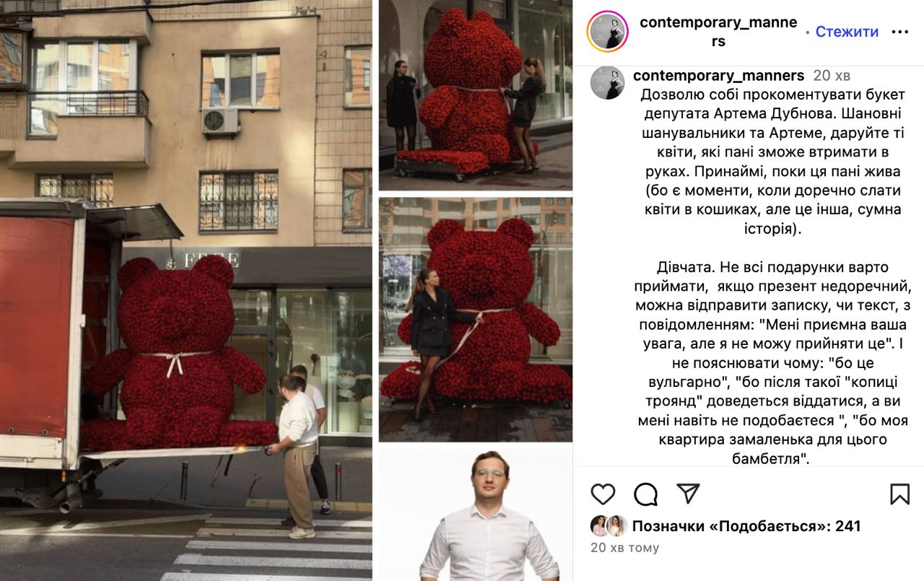Select the photo of the man in a white shirt
Image resolution: width=924 pixels, height=581 pixels.
(476, 515)
